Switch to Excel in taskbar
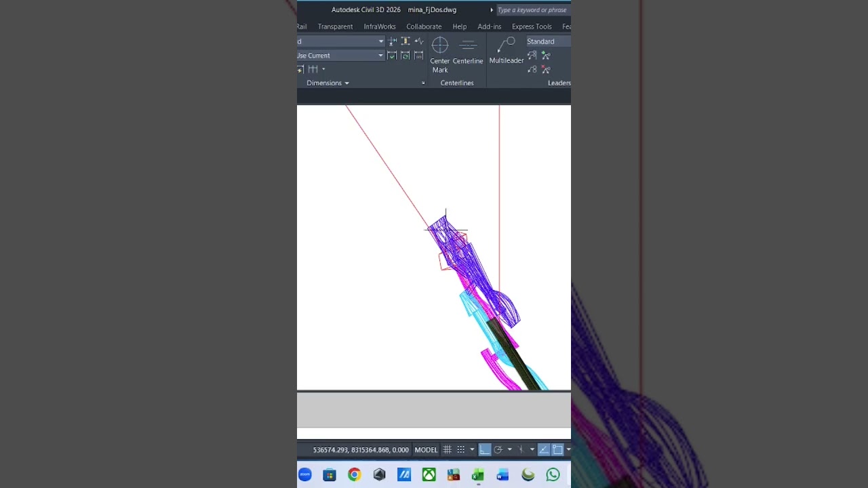868x488 pixels. pos(478,475)
